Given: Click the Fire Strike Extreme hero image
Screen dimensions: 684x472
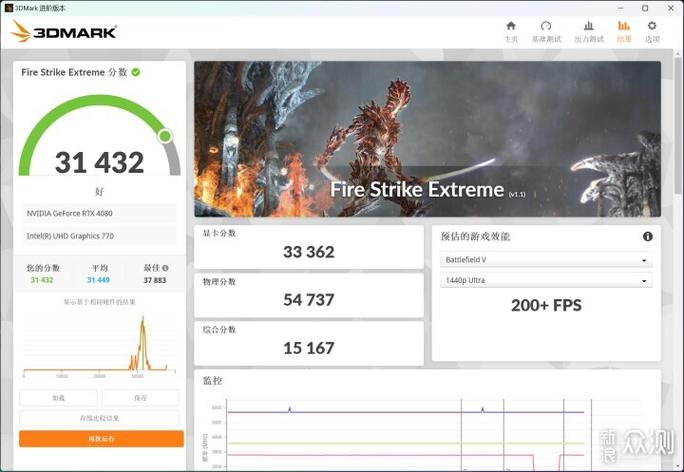Looking at the screenshot, I should tap(428, 139).
